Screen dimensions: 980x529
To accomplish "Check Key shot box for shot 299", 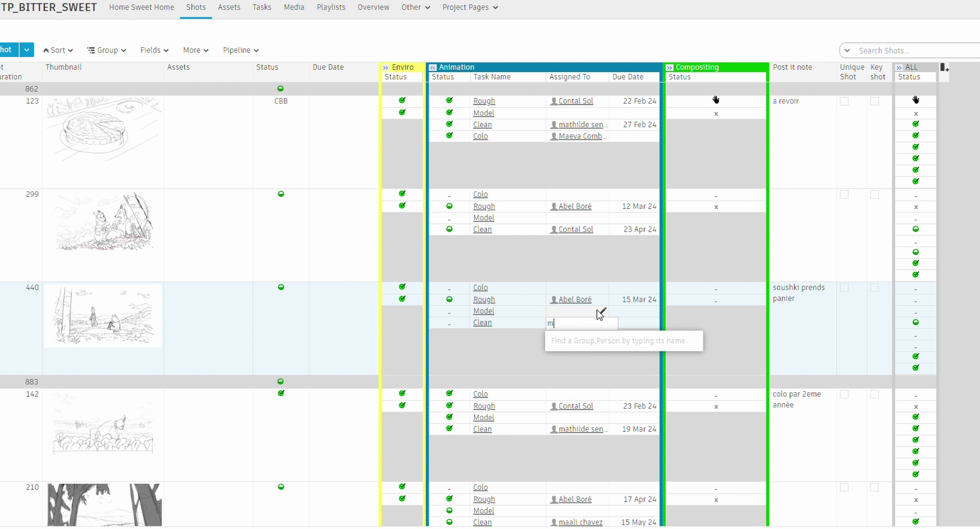I will 874,195.
